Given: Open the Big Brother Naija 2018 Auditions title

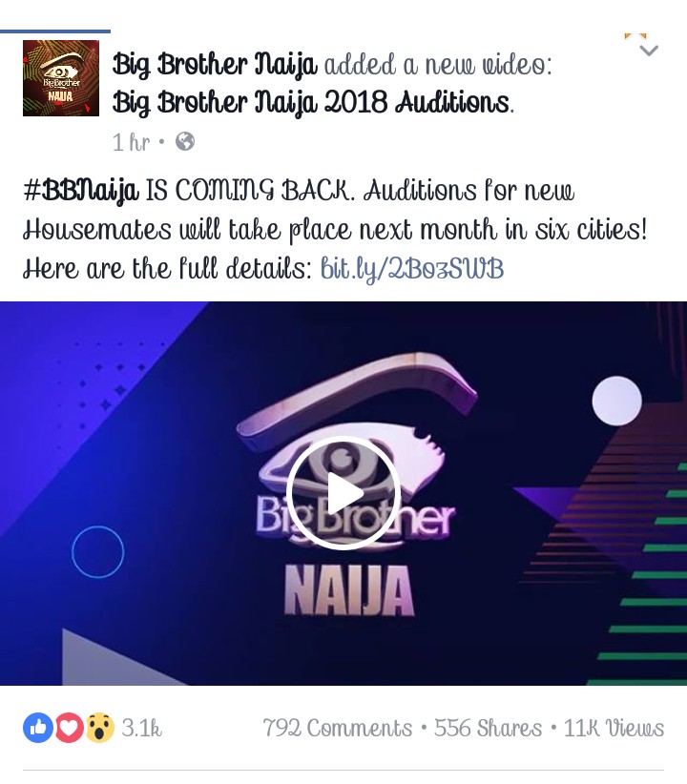Looking at the screenshot, I should click(311, 103).
